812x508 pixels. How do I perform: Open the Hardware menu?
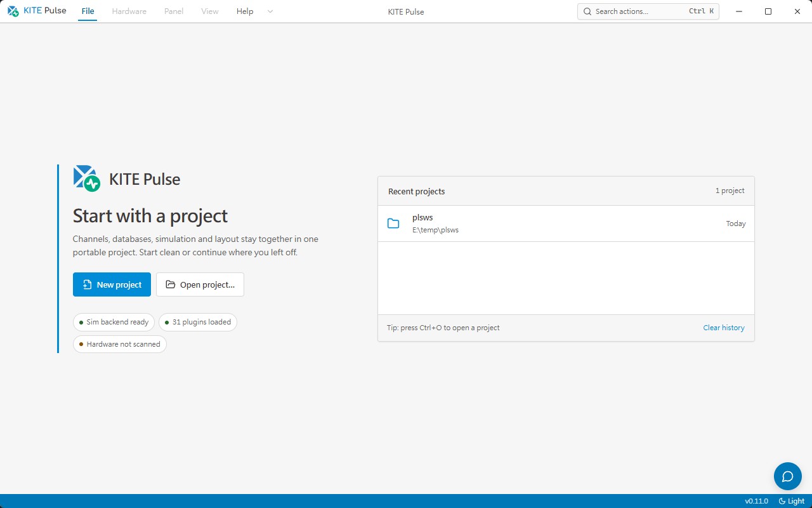129,11
